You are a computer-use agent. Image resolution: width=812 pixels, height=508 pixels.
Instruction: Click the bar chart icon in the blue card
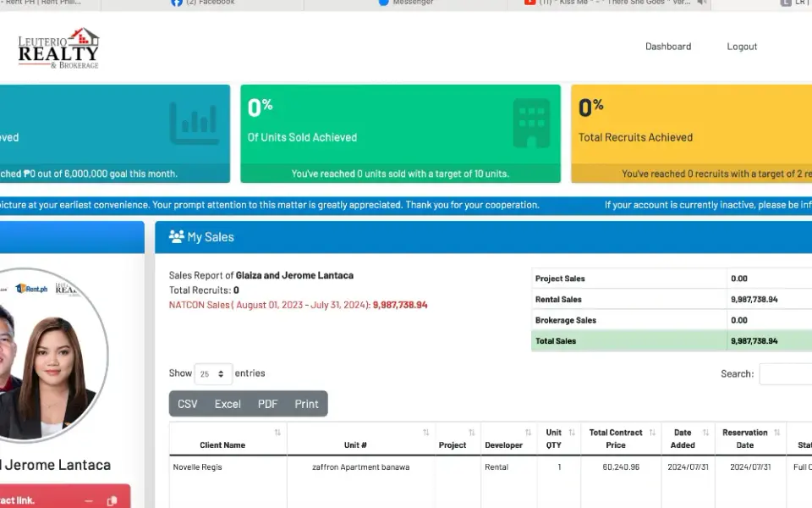(x=195, y=123)
